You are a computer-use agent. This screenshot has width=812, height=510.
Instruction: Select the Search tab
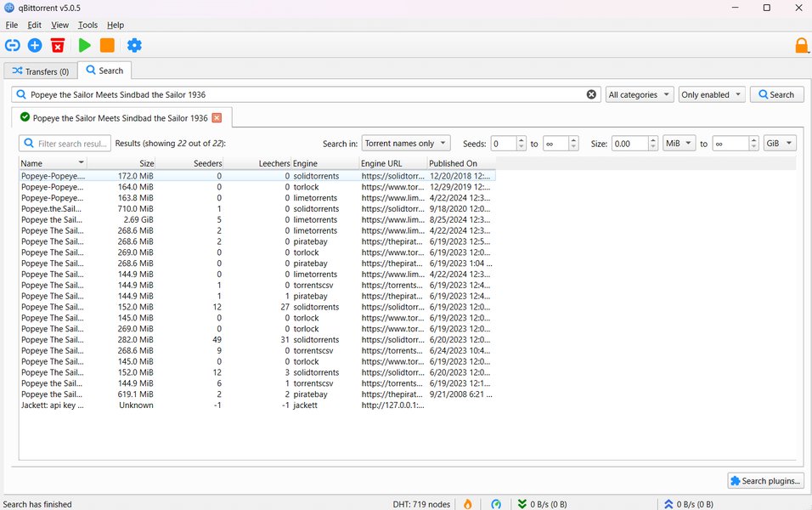[104, 71]
